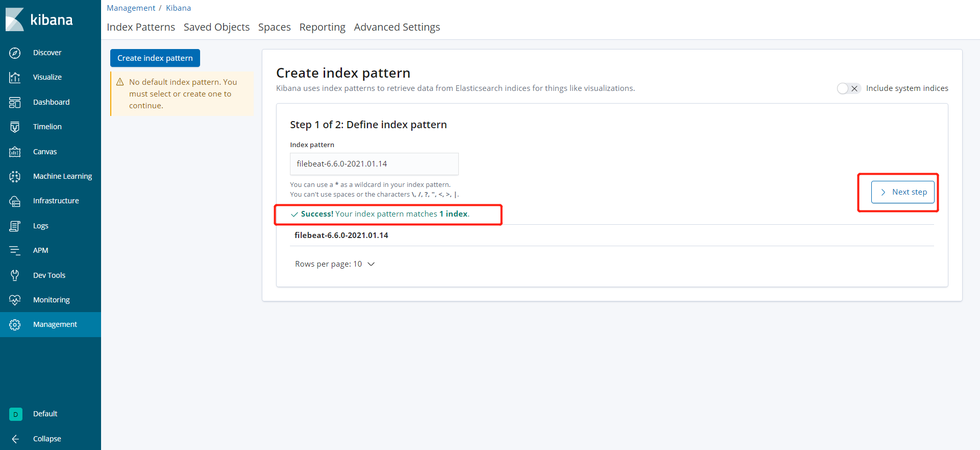Open Canvas via its sidebar icon

click(x=15, y=152)
